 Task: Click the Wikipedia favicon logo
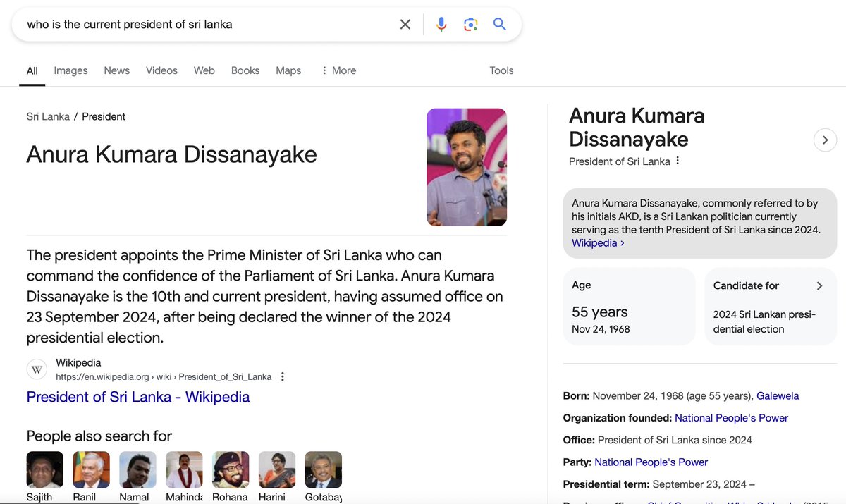[37, 369]
